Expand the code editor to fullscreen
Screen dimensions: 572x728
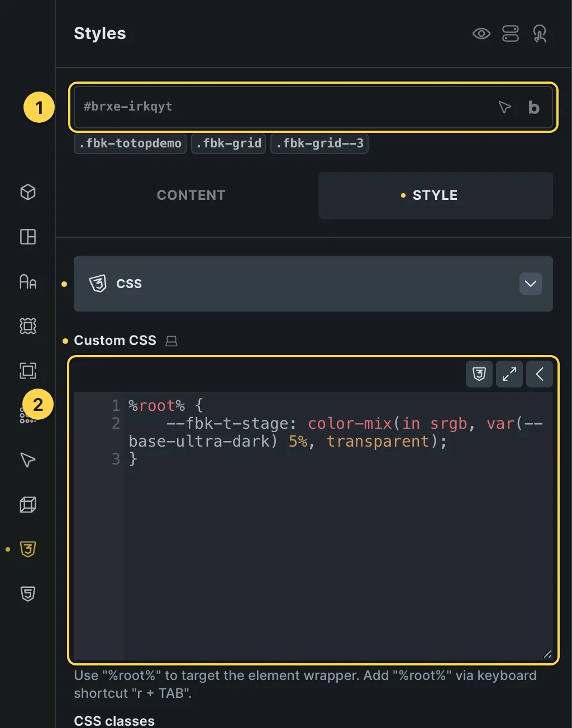(x=509, y=374)
